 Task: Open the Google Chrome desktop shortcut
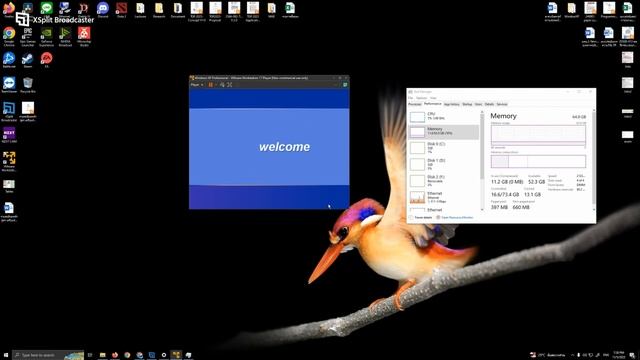point(9,36)
